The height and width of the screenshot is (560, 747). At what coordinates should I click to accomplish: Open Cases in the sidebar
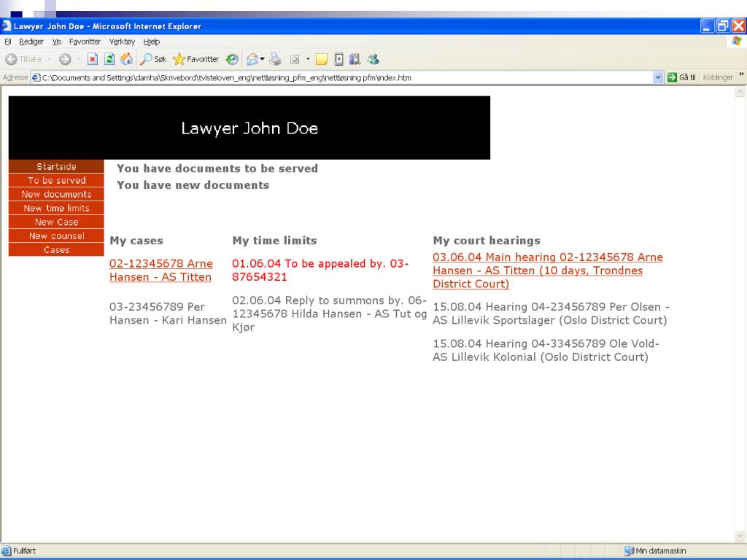click(x=56, y=249)
